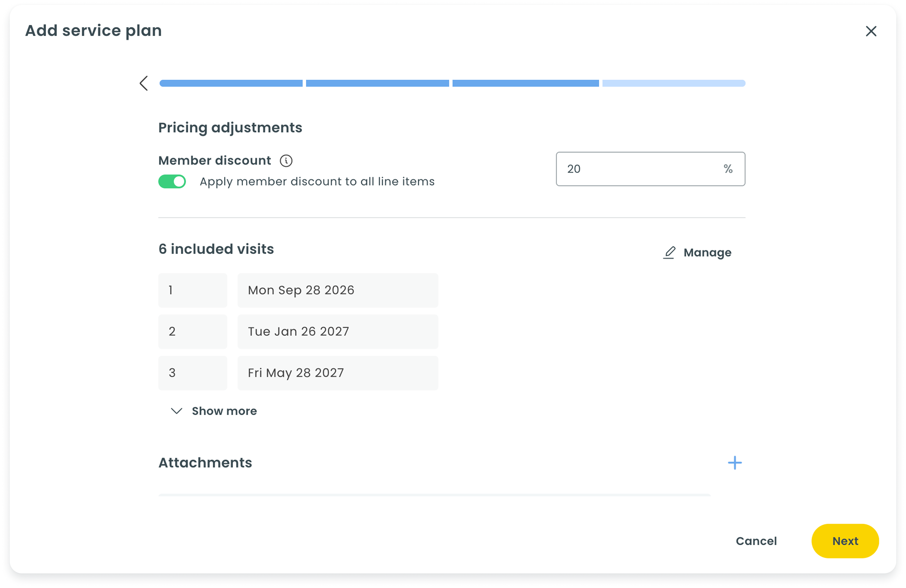The width and height of the screenshot is (906, 588).
Task: Click the second progress bar segment
Action: click(x=377, y=83)
